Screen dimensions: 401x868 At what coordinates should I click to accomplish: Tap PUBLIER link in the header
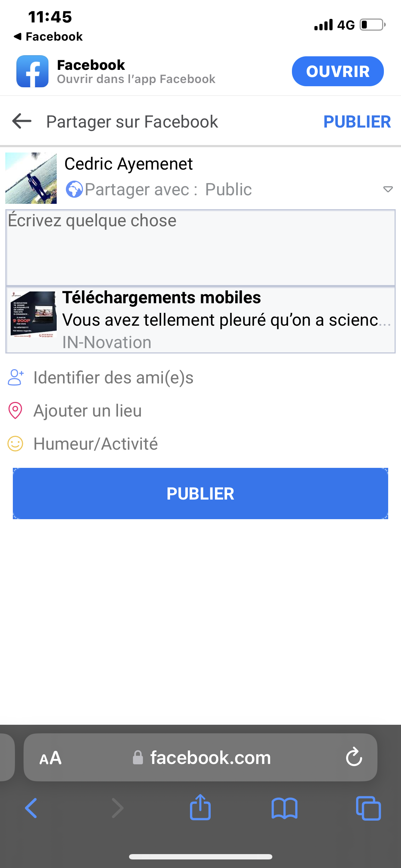(357, 122)
